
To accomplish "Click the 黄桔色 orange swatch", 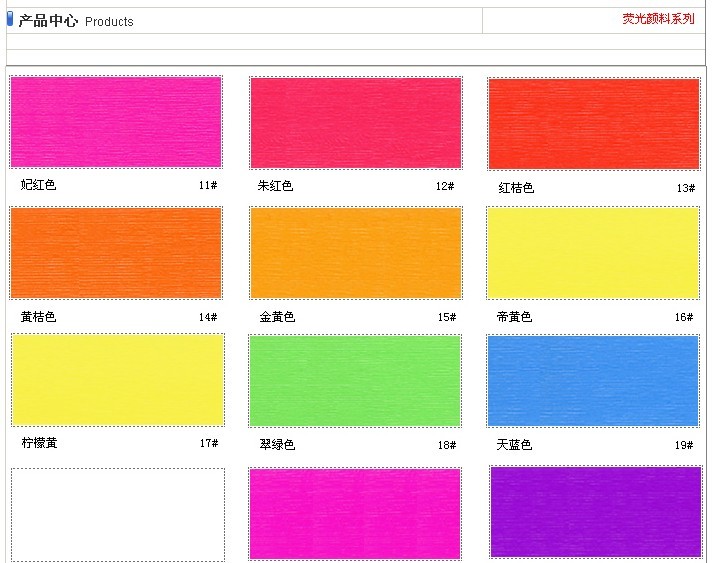I will pos(116,253).
